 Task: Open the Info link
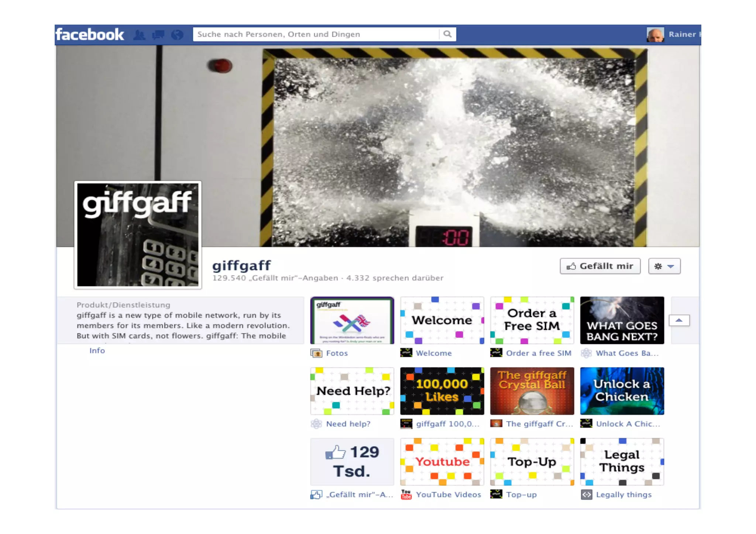(x=97, y=351)
